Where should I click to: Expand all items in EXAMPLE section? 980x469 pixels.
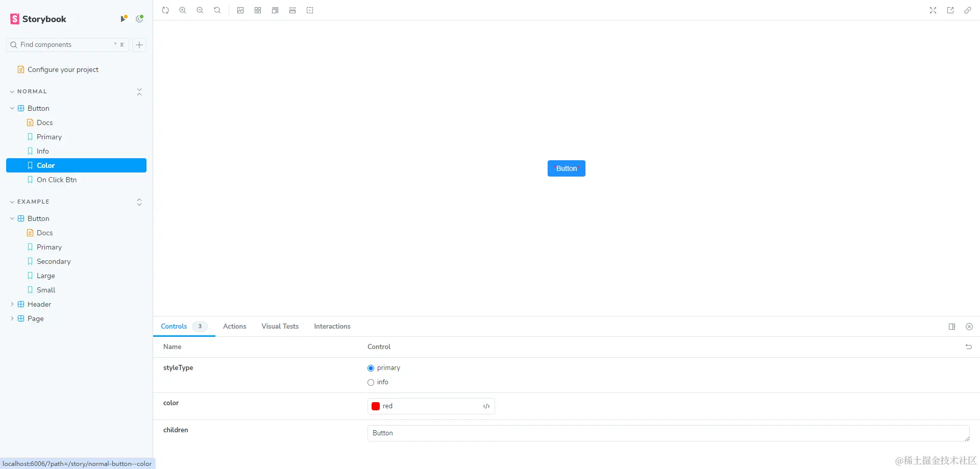139,202
